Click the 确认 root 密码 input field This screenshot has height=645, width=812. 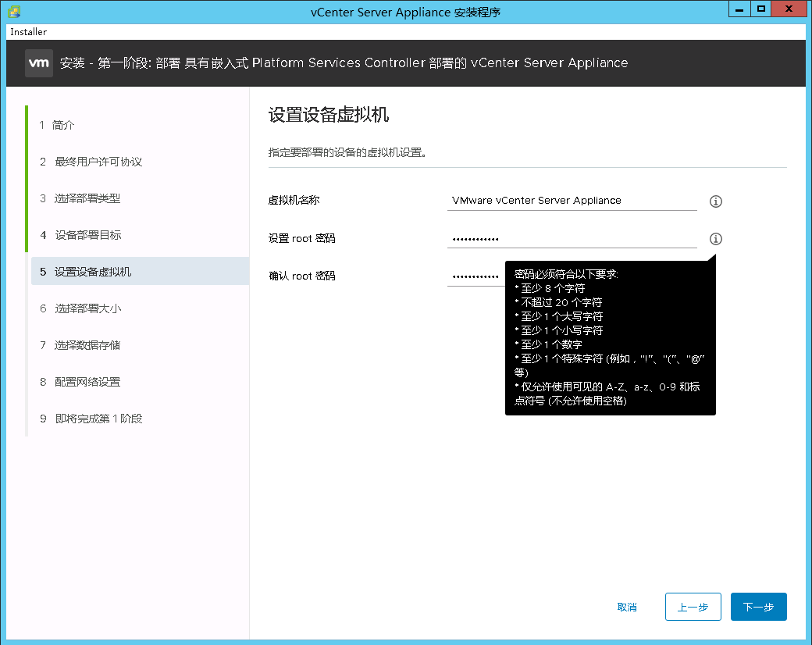[476, 276]
